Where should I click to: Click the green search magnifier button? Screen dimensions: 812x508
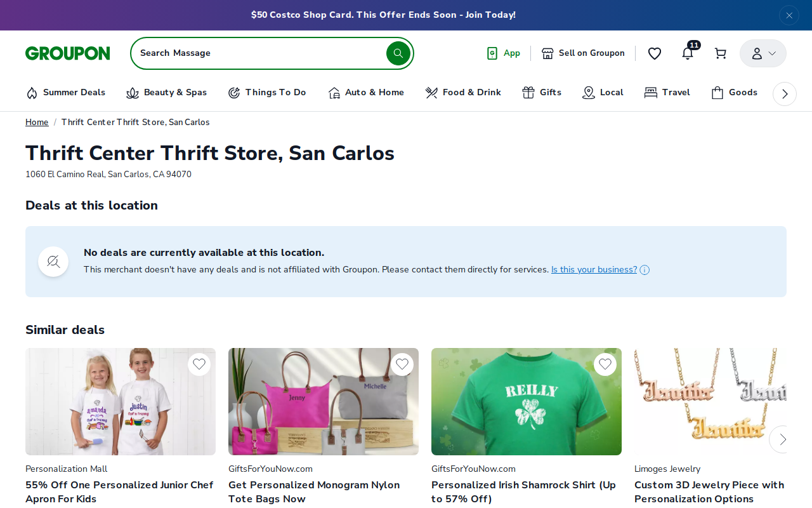398,53
